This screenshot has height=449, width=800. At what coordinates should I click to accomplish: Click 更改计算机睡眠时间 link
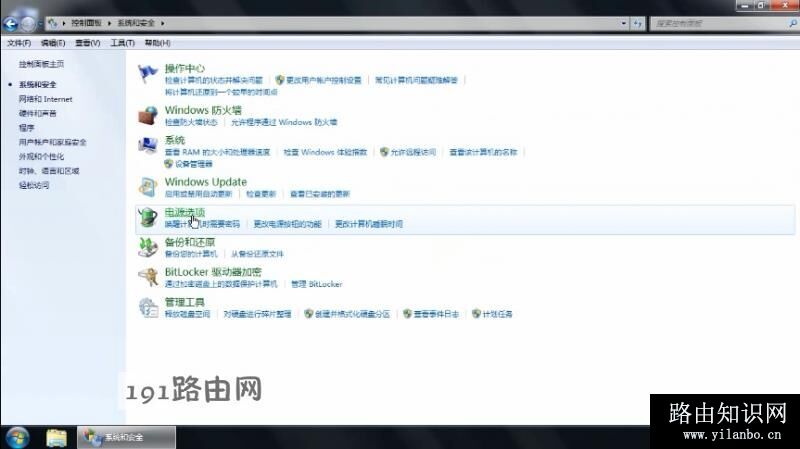(x=369, y=224)
